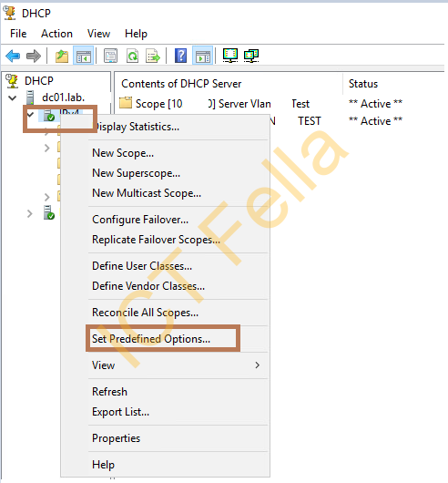Image resolution: width=448 pixels, height=483 pixels.
Task: Click the Export List toolbar icon
Action: tap(153, 56)
